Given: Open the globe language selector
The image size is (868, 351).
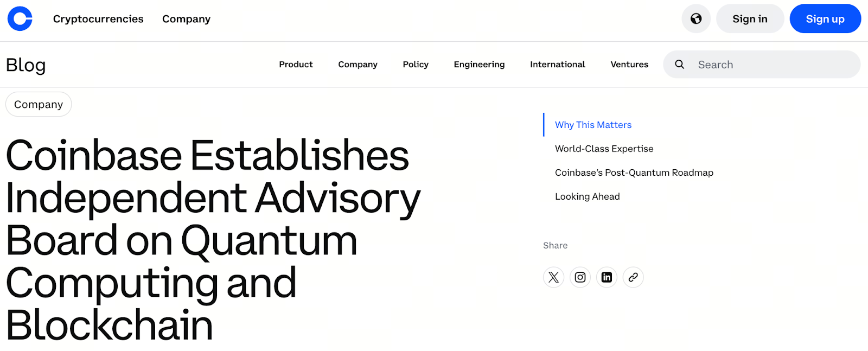Looking at the screenshot, I should click(696, 19).
